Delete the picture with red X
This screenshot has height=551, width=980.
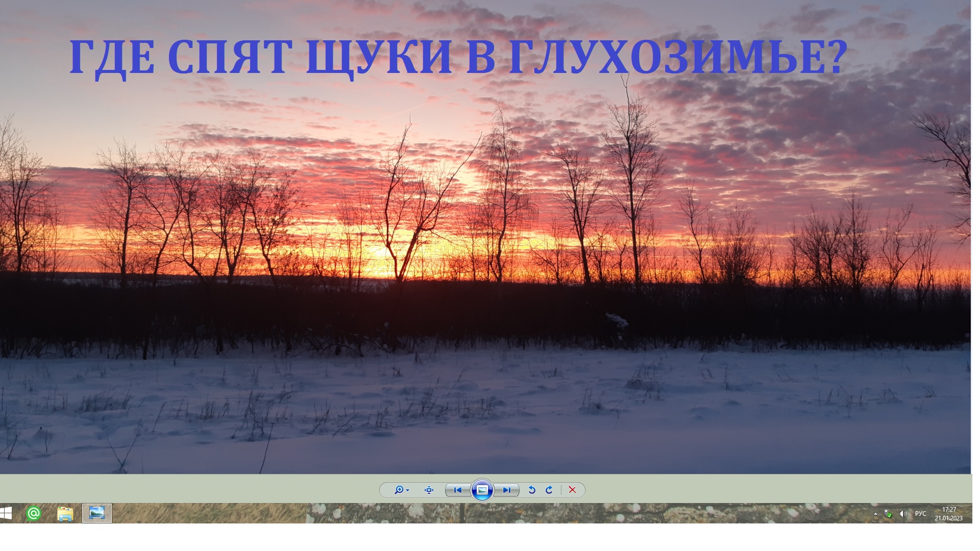[572, 490]
